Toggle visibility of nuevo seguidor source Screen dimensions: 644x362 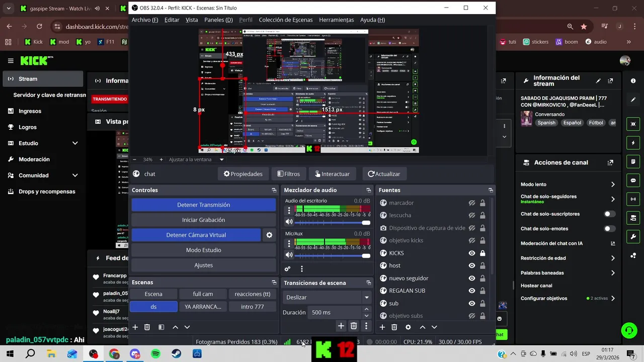[x=472, y=278]
